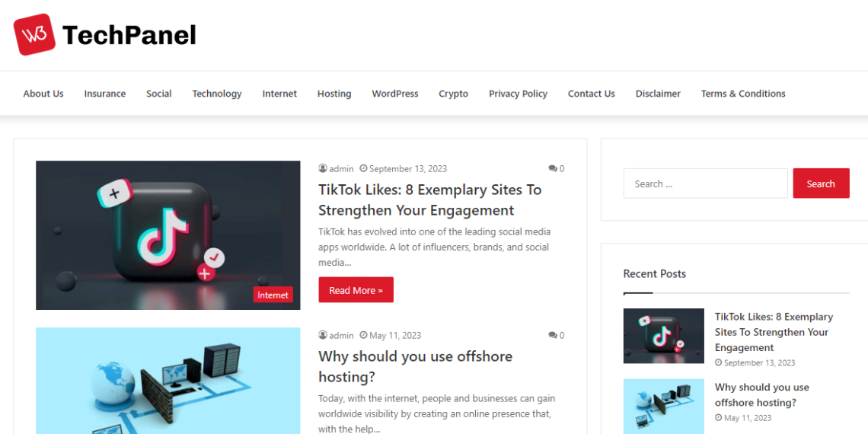Screen dimensions: 868x434
Task: Click the W3 TechPanel logo icon
Action: coord(34,34)
